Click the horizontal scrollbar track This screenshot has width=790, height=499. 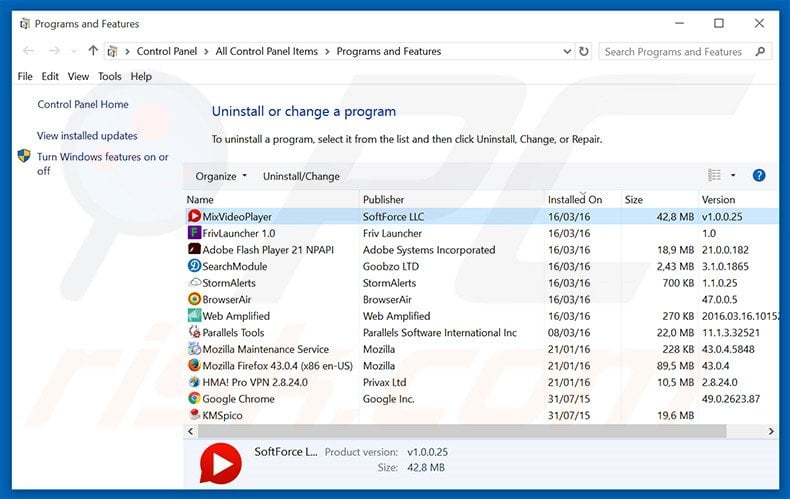(462, 431)
